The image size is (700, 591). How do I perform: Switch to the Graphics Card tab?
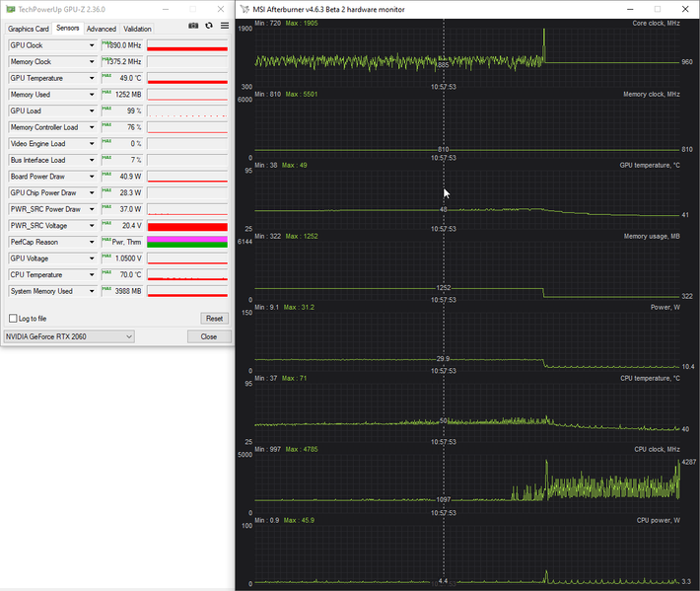pyautogui.click(x=29, y=29)
